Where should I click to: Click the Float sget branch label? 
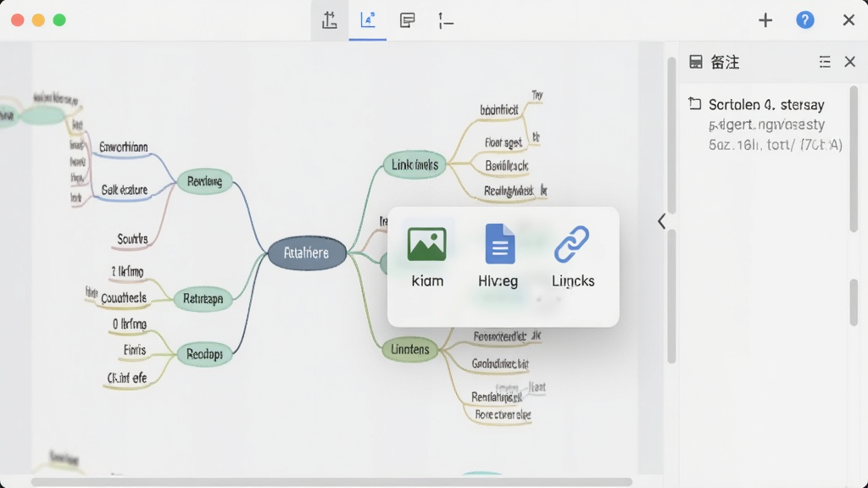click(504, 142)
